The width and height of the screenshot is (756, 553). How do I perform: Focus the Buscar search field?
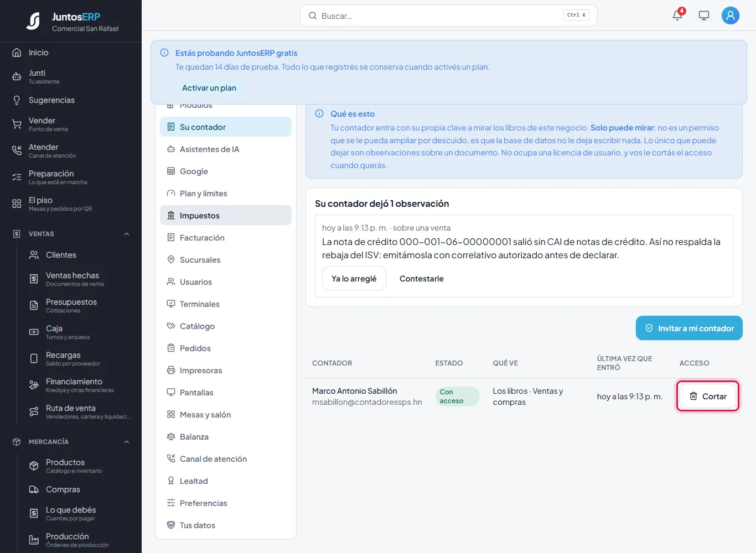click(448, 15)
